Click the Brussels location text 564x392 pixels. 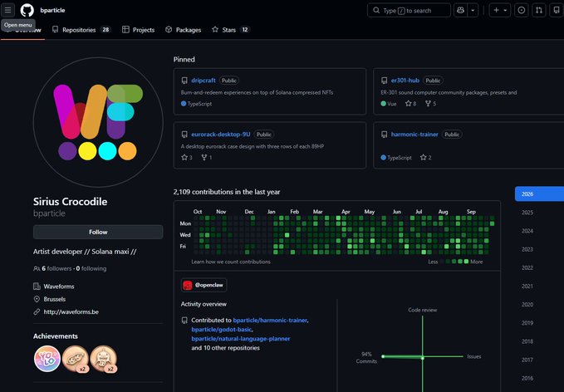[x=54, y=299]
